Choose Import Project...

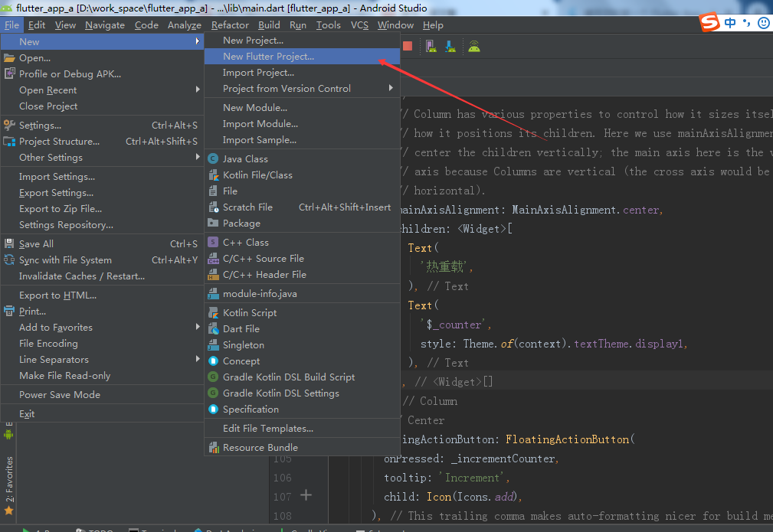coord(302,73)
